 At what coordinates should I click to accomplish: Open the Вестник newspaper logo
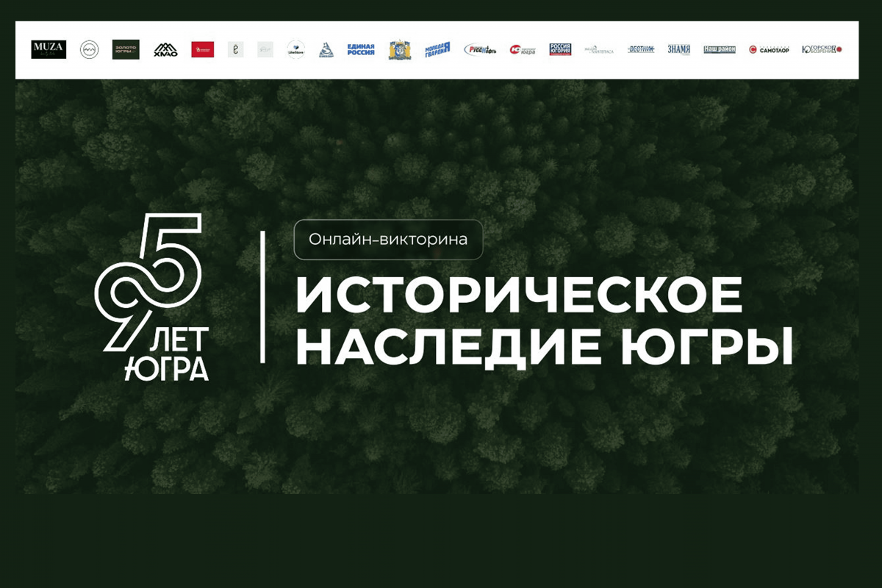click(x=639, y=50)
